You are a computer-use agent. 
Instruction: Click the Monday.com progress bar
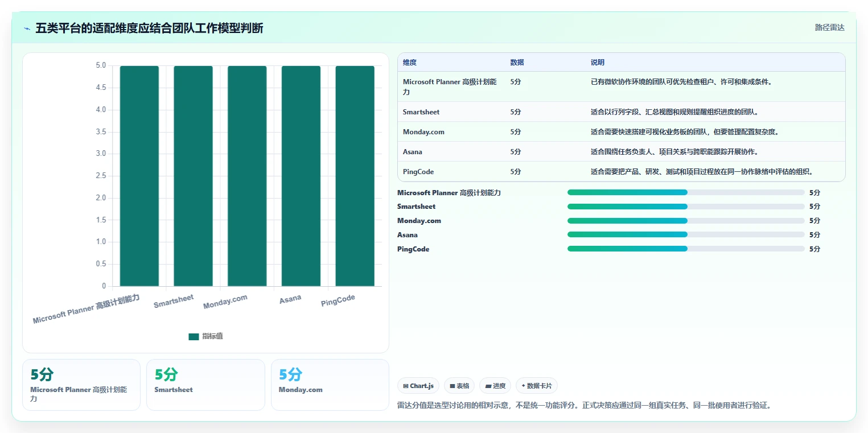686,221
